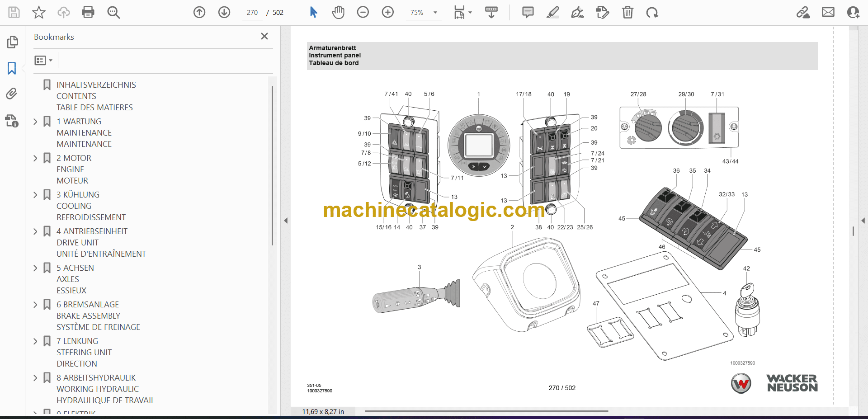This screenshot has height=419, width=868.
Task: Send the file by email
Action: coord(828,12)
